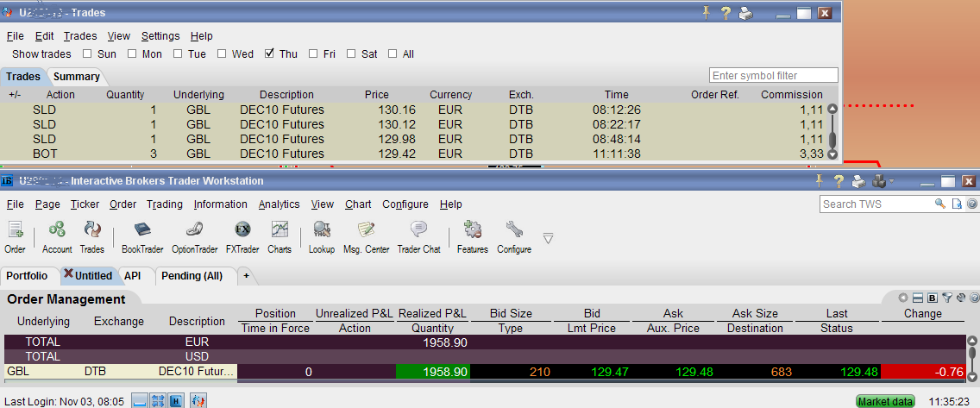Check the Mon show-trades checkbox
The width and height of the screenshot is (980, 408).
tap(132, 53)
